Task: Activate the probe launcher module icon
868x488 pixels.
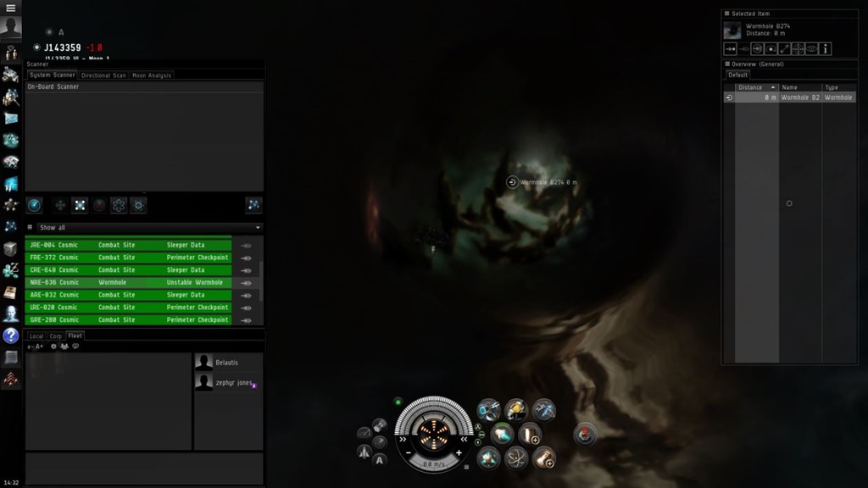Action: click(488, 410)
